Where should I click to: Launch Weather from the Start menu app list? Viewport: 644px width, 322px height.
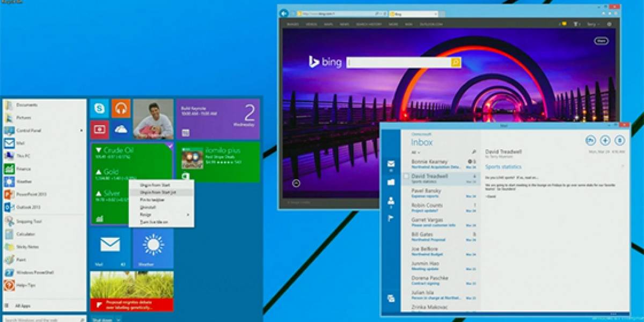pyautogui.click(x=44, y=181)
